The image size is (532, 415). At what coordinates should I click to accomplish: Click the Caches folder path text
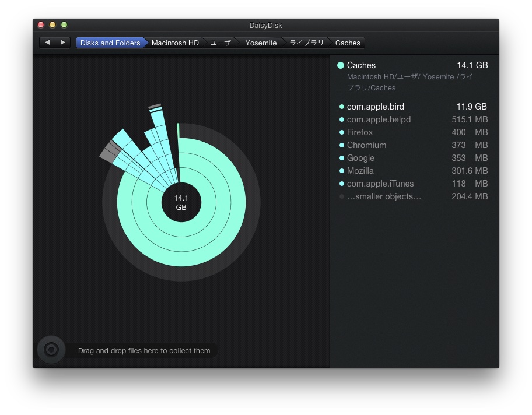(409, 82)
